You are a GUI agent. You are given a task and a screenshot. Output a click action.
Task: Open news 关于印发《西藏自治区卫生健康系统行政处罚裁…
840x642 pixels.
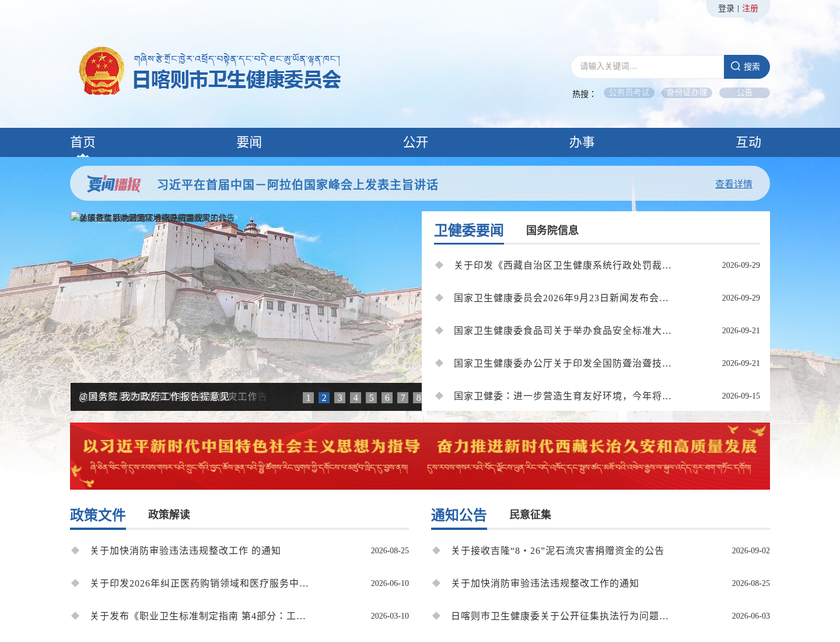(x=563, y=266)
